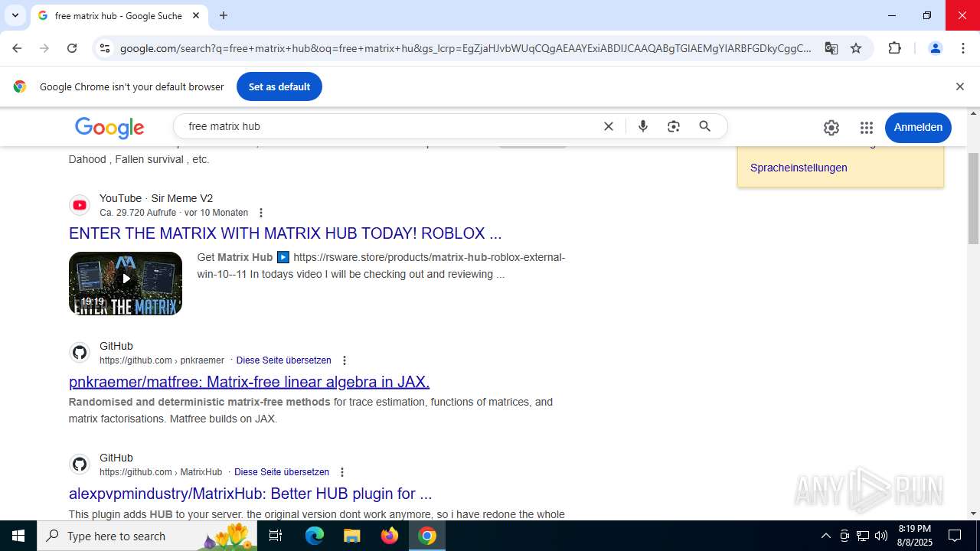
Task: View site information icon in address bar
Action: (105, 48)
